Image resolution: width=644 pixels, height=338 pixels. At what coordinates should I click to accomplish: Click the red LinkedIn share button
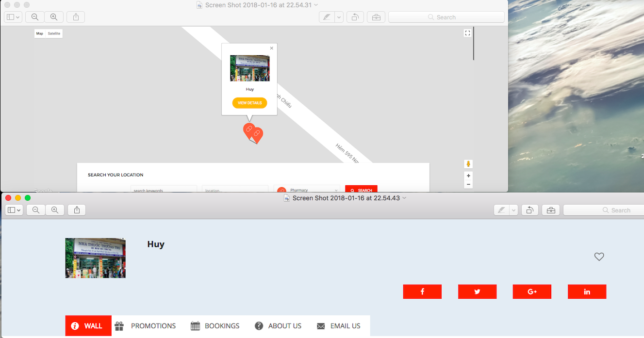click(587, 291)
